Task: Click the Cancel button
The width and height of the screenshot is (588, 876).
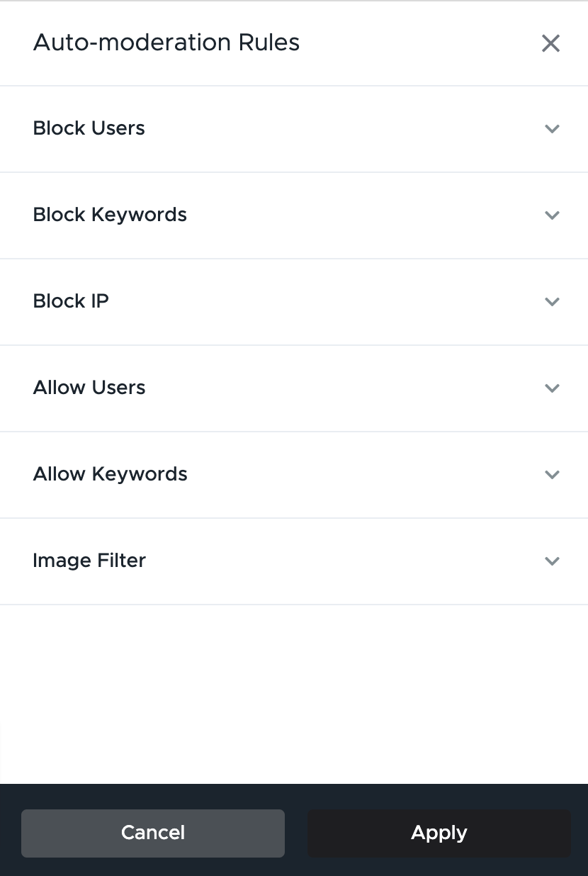Action: click(x=152, y=833)
